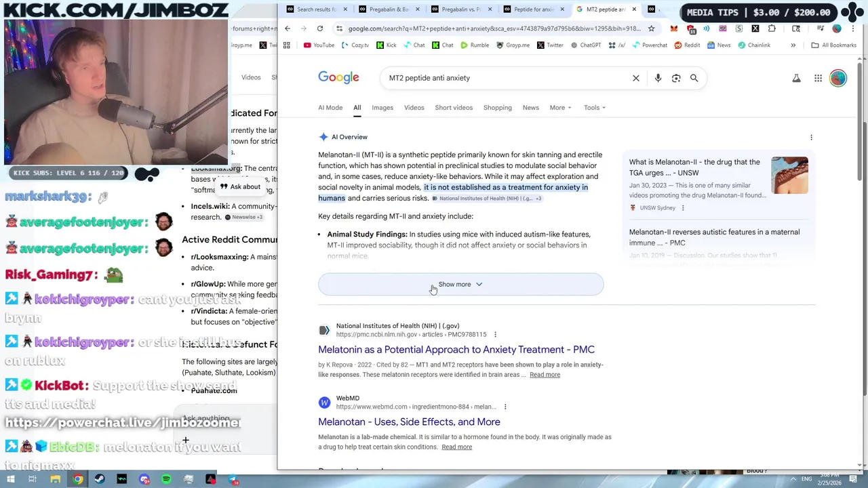Click the Google logo
Image resolution: width=868 pixels, height=488 pixels.
point(339,78)
